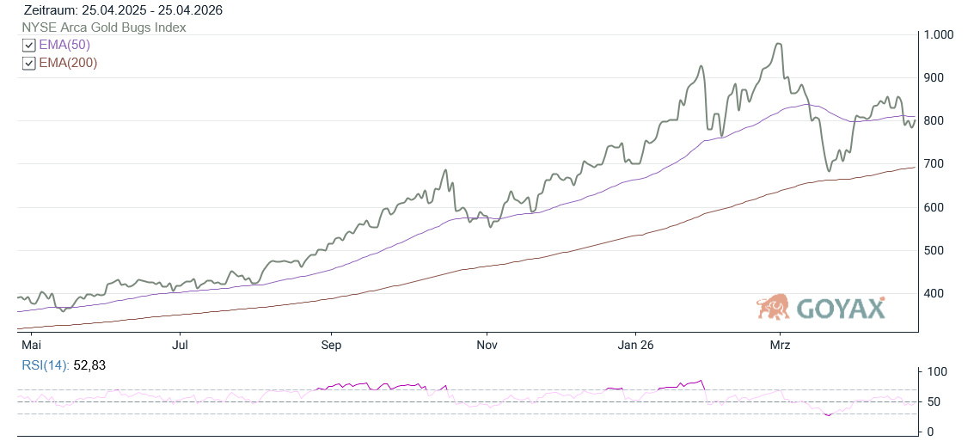Screen dimensions: 980x441
Task: Click the EMA(200) legend label
Action: pyautogui.click(x=68, y=63)
